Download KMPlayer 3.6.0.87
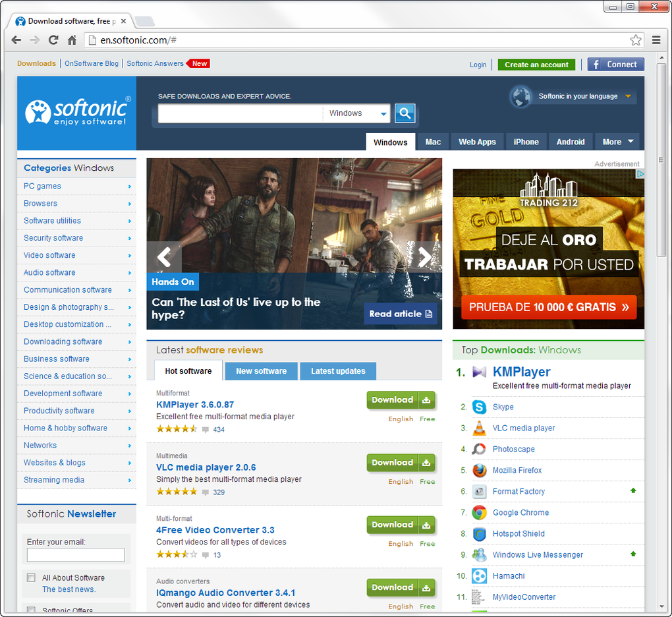The image size is (672, 617). [401, 400]
